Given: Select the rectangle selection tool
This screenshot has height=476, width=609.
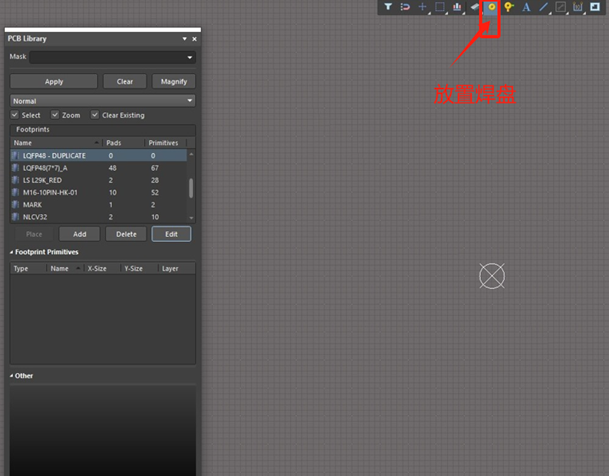Looking at the screenshot, I should [x=439, y=7].
